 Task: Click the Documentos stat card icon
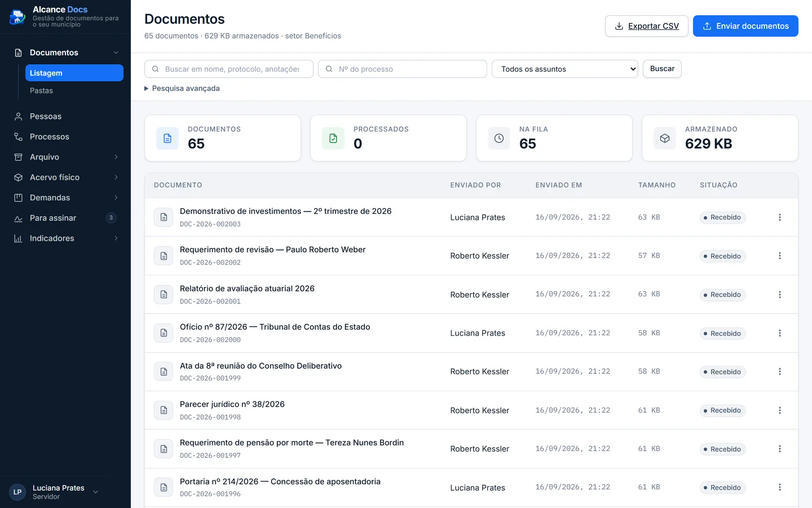coord(167,138)
